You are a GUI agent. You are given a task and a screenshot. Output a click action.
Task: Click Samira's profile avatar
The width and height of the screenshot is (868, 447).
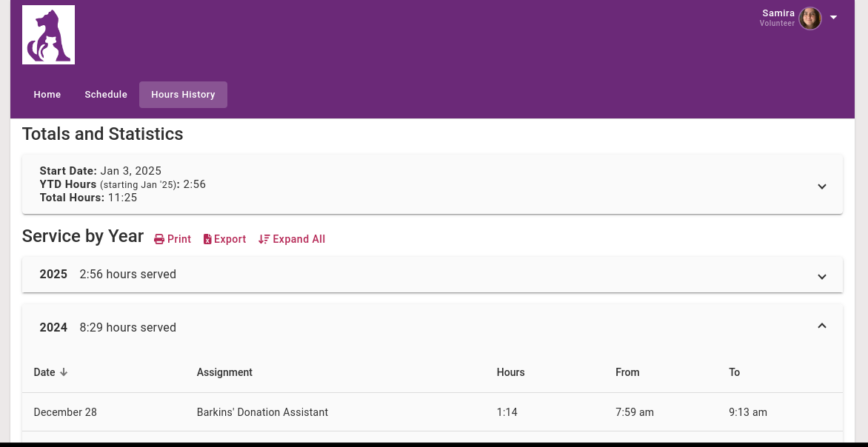810,19
